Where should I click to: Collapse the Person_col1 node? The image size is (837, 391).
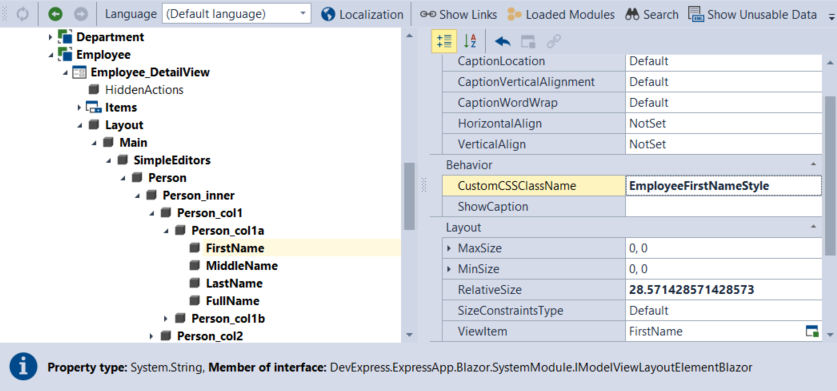[152, 213]
